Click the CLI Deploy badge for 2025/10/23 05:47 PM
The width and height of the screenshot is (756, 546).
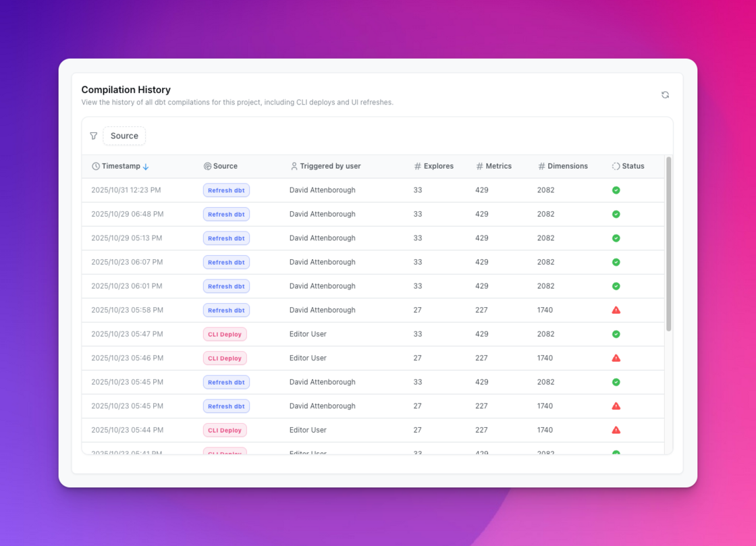[x=225, y=334]
